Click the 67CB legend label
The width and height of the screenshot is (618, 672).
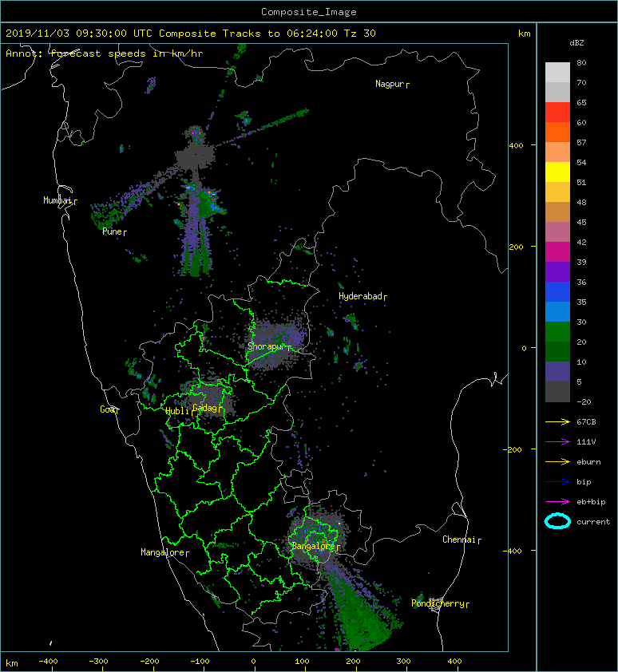click(586, 422)
